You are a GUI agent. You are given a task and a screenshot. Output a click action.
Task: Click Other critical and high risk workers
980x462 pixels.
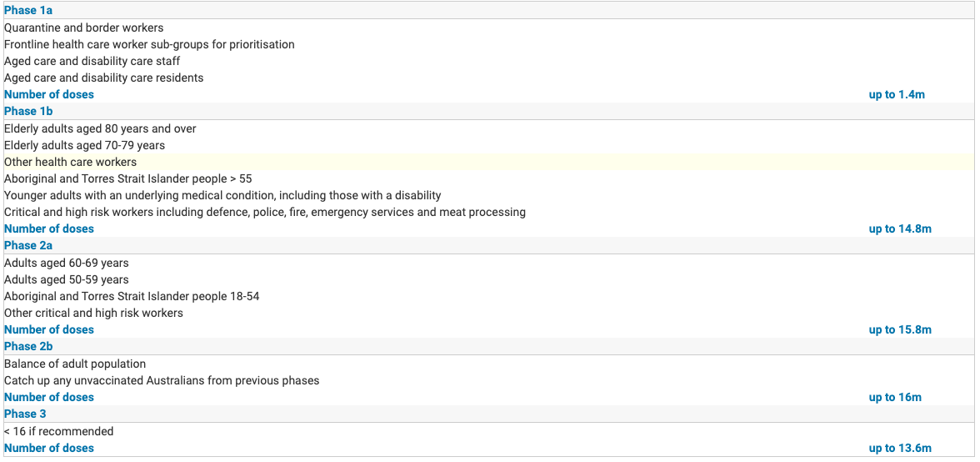(93, 313)
